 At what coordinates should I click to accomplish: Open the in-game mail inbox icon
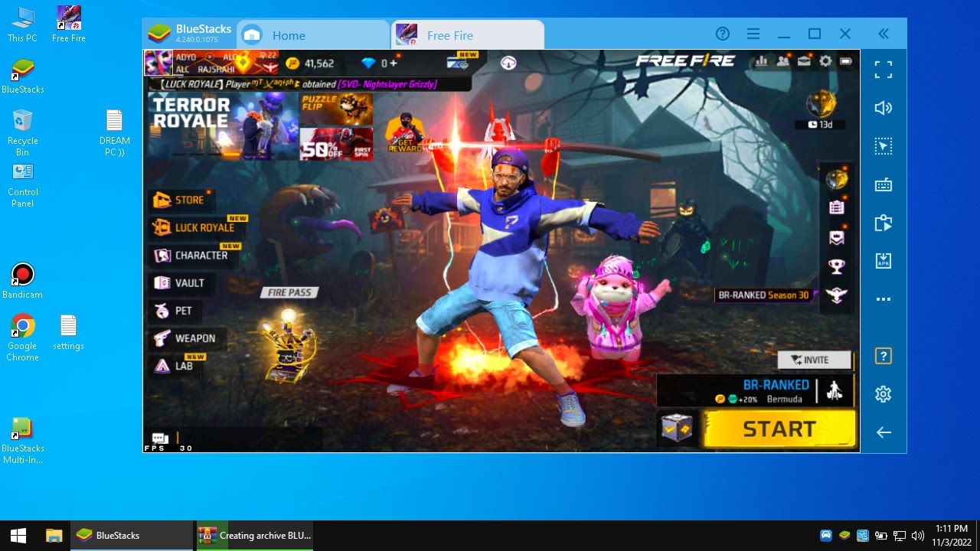coord(804,61)
